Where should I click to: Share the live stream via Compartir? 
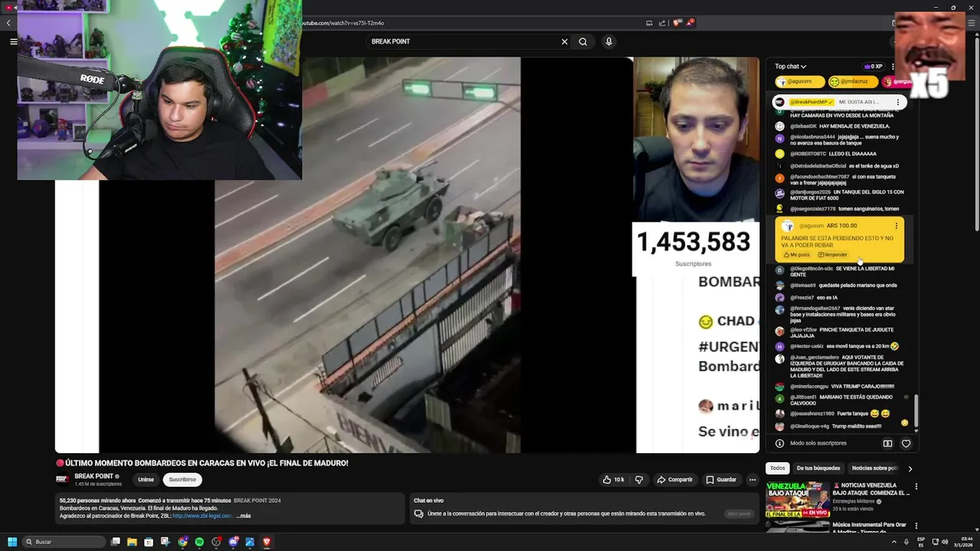pyautogui.click(x=675, y=480)
